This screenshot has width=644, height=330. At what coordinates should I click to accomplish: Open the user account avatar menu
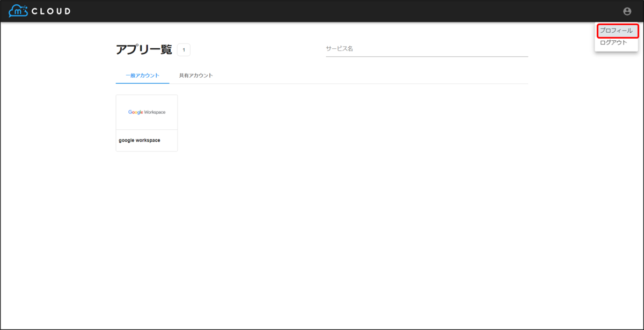coord(627,11)
